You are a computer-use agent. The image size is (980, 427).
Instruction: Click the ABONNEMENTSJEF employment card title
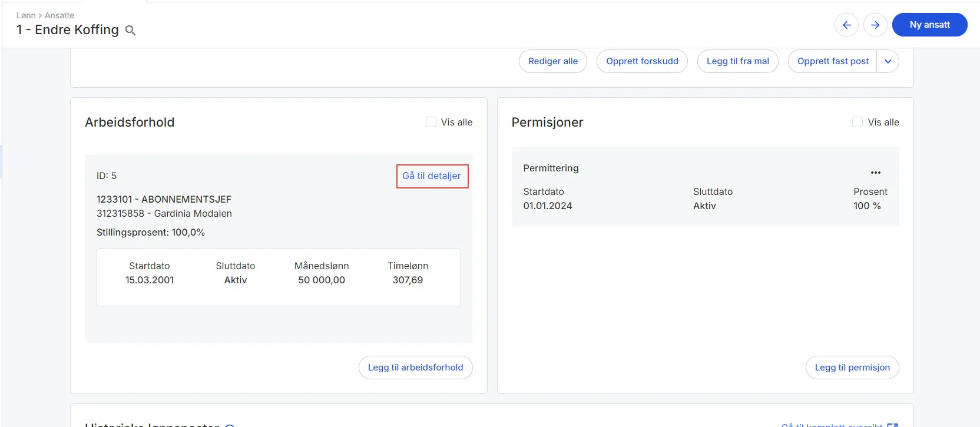pos(164,199)
